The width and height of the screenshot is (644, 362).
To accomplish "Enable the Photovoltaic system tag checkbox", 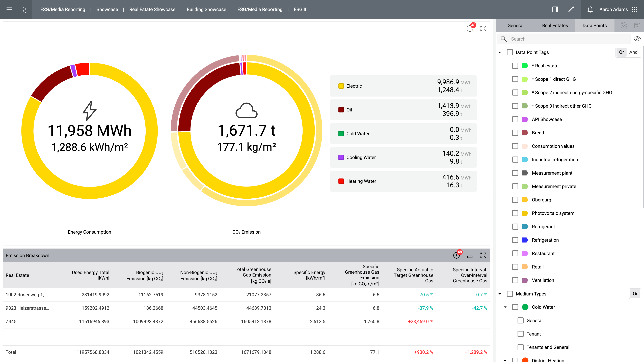I will pos(515,213).
